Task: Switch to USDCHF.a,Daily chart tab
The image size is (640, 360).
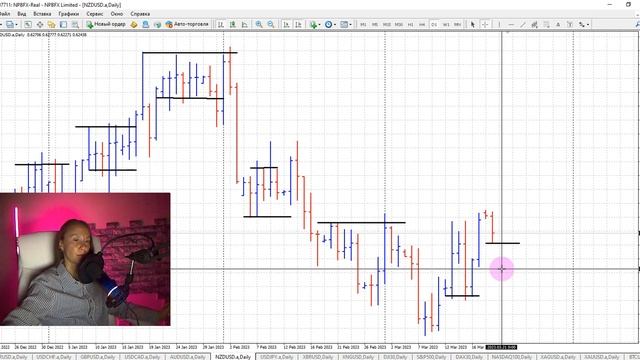Action: coord(53,357)
